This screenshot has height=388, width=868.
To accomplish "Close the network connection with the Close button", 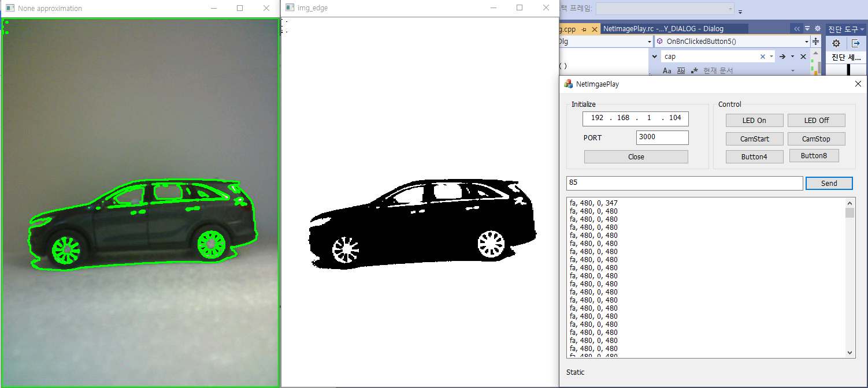I will tap(636, 156).
